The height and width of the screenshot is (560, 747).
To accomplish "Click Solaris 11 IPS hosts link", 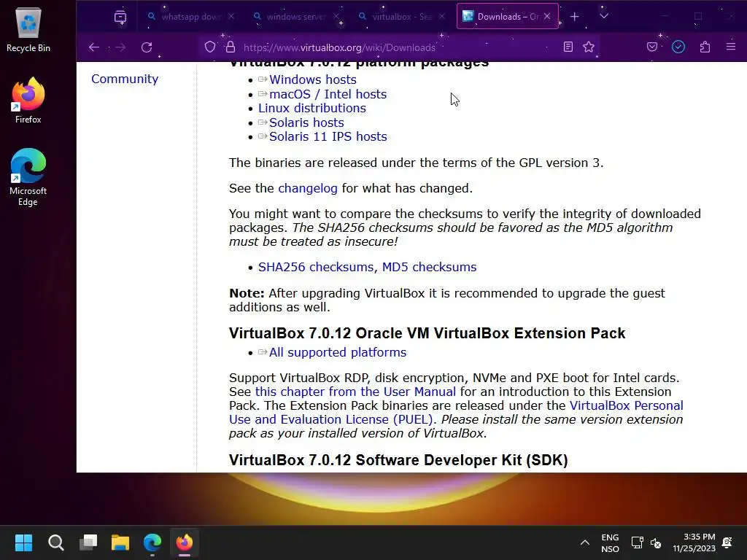I will (x=328, y=136).
